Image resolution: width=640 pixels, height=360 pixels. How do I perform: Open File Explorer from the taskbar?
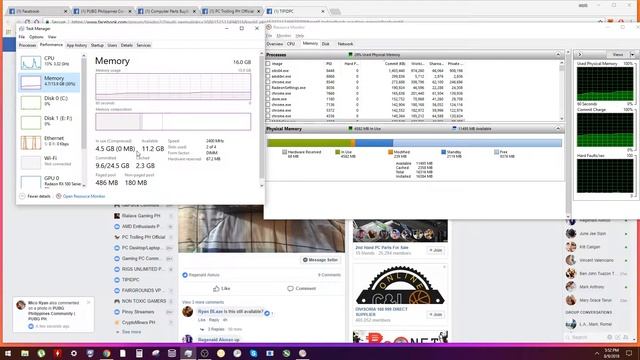pyautogui.click(x=25, y=353)
